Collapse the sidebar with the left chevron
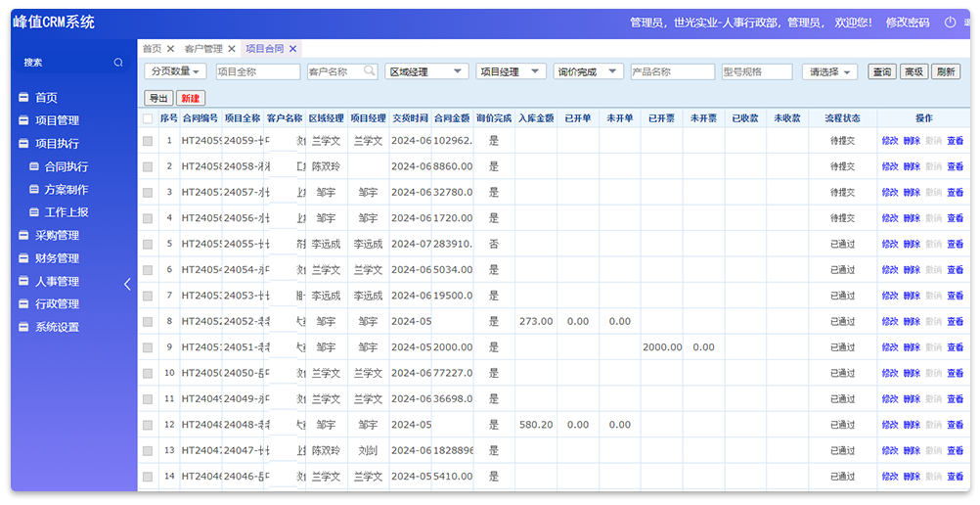Image resolution: width=980 pixels, height=505 pixels. click(x=127, y=284)
